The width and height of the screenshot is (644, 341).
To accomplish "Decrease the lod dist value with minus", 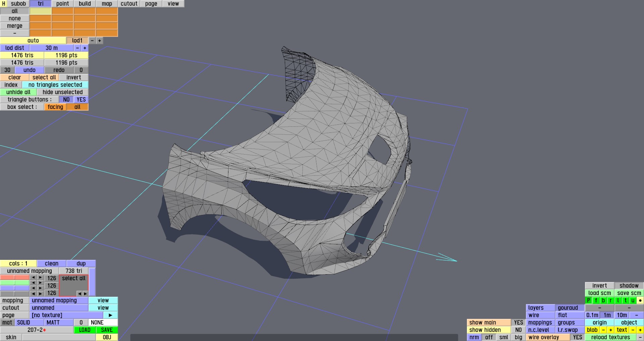I will pyautogui.click(x=77, y=48).
